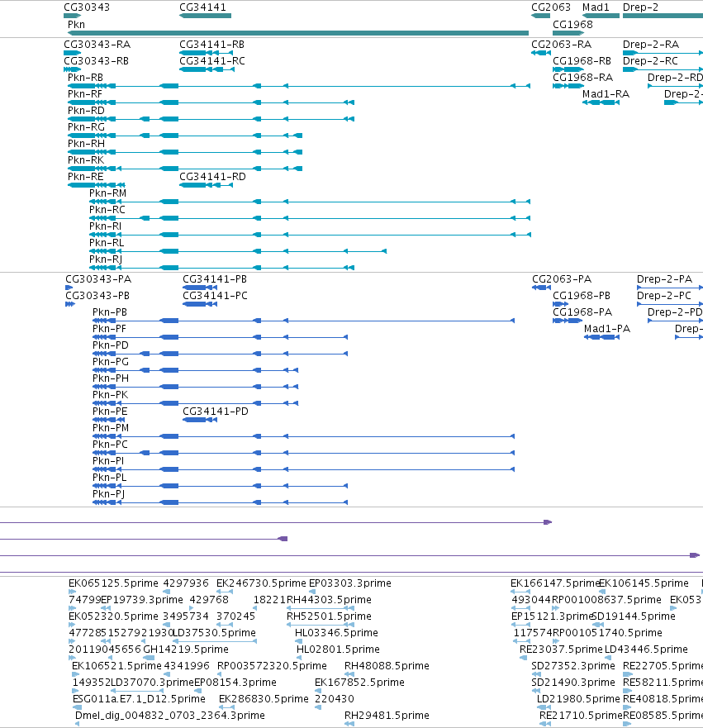Click the Pkn gene span bar
This screenshot has width=703, height=728.
coord(298,33)
